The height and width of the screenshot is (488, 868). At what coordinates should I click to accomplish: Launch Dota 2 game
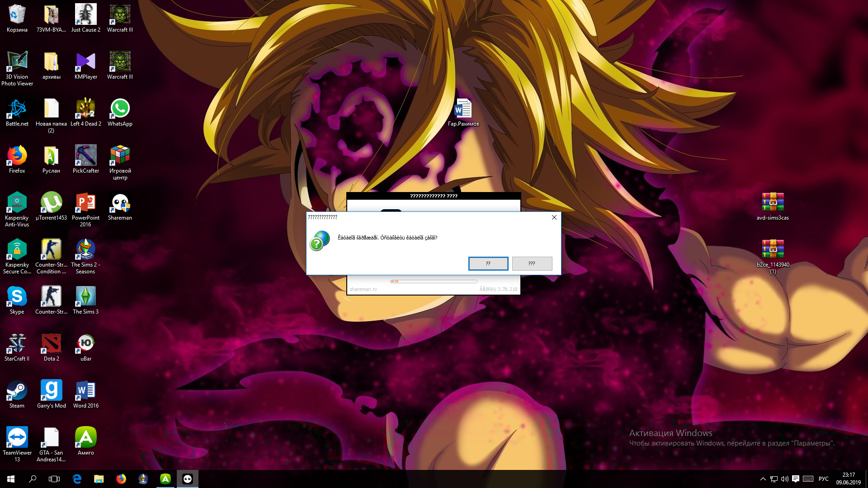(x=51, y=345)
